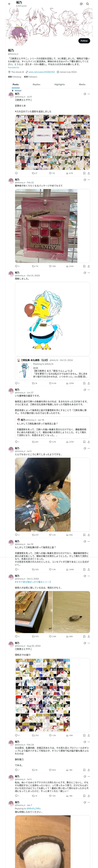Open more options on the Jun 27 post
Screen dimensions: 98x868
click(x=89, y=390)
